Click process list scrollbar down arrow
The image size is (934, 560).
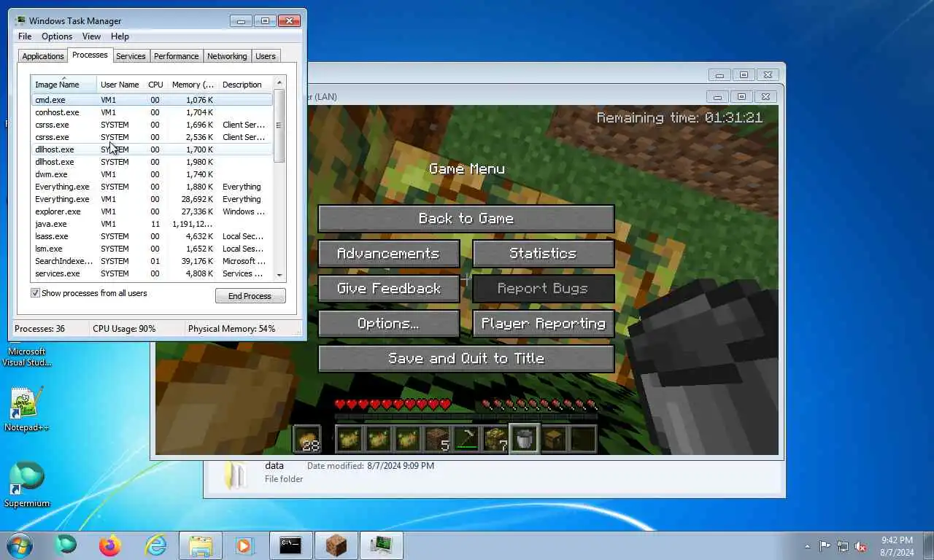(x=279, y=276)
